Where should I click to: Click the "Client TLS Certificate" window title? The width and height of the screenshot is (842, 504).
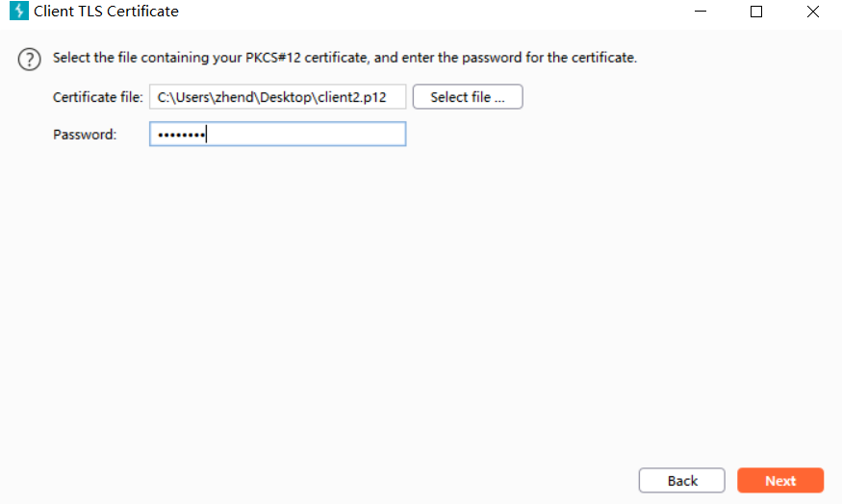106,12
